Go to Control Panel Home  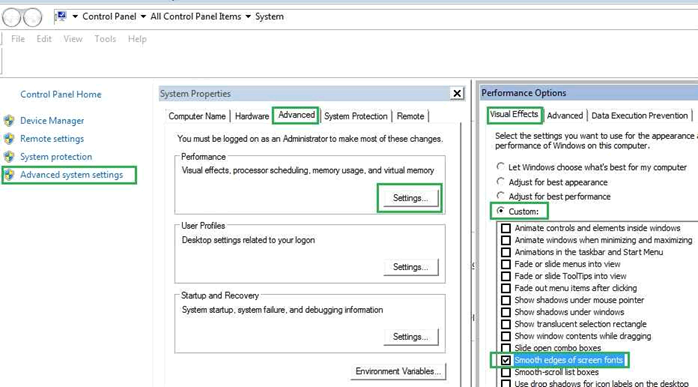click(x=61, y=94)
